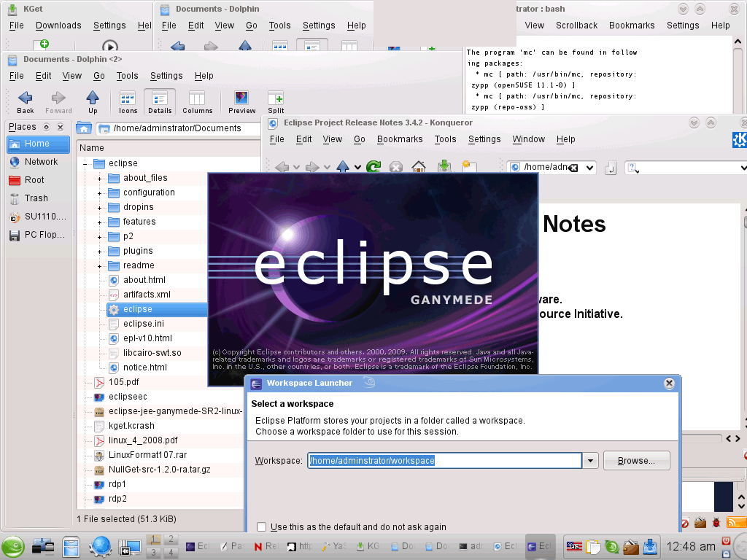Image resolution: width=747 pixels, height=560 pixels.
Task: Reload the page in Konqueror
Action: pos(372,167)
